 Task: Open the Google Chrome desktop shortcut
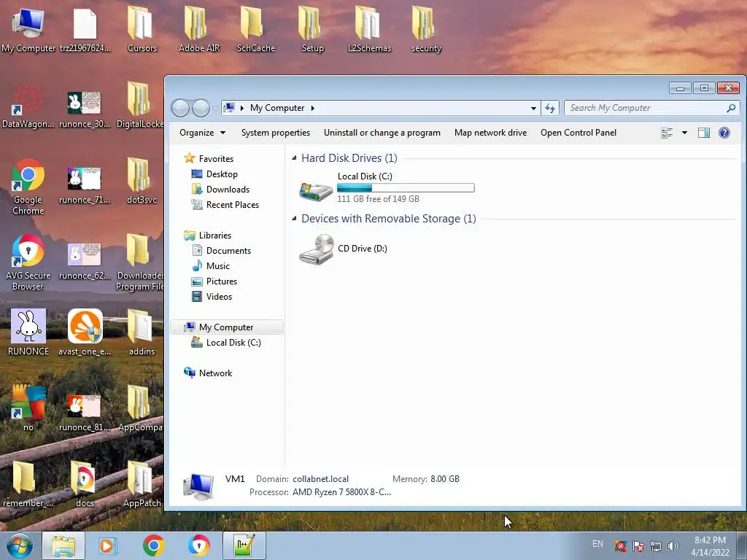28,187
